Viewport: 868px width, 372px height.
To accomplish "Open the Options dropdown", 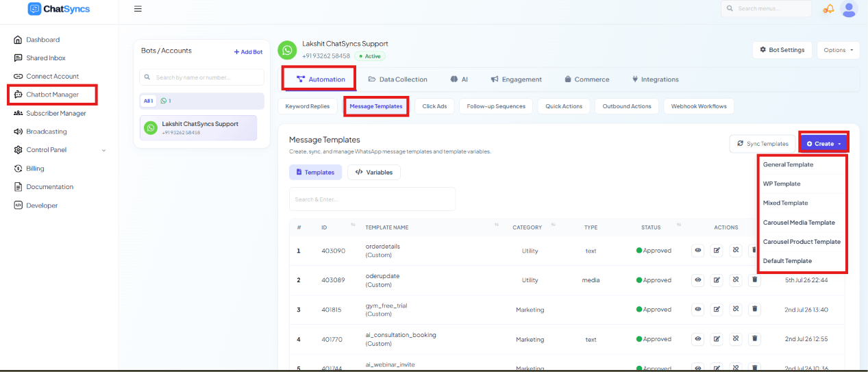I will (x=839, y=50).
